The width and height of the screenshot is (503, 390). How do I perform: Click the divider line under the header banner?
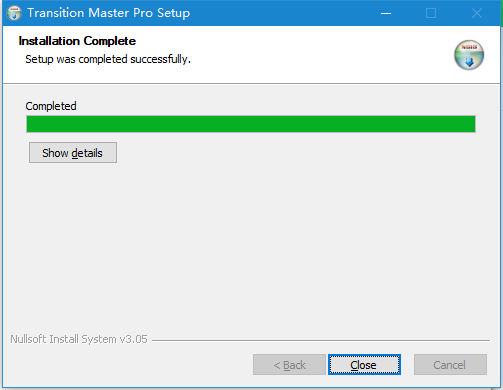[251, 83]
